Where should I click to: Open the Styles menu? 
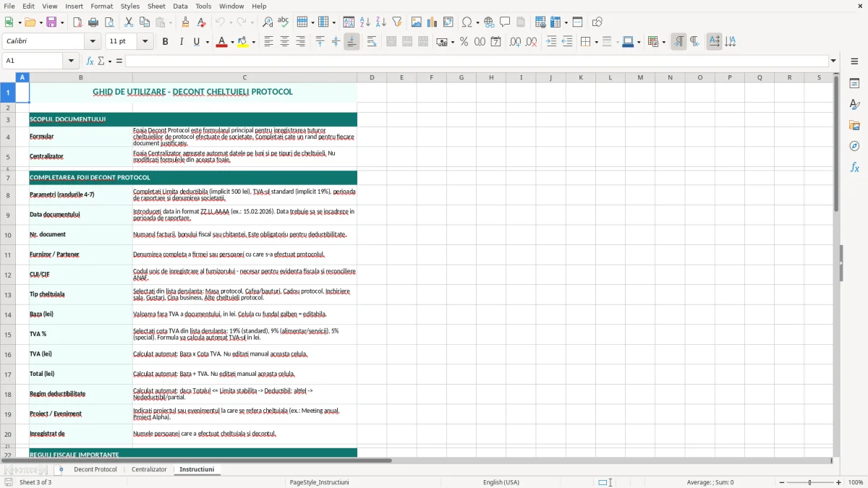pos(130,6)
